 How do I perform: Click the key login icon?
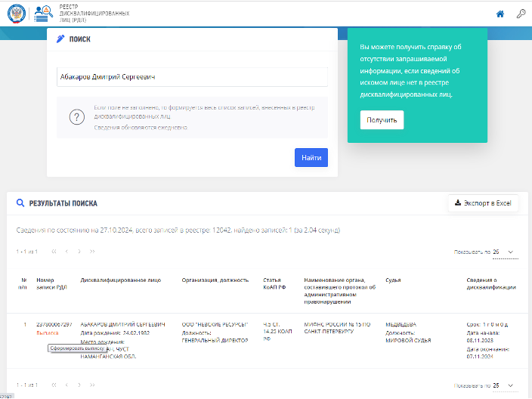pos(521,14)
